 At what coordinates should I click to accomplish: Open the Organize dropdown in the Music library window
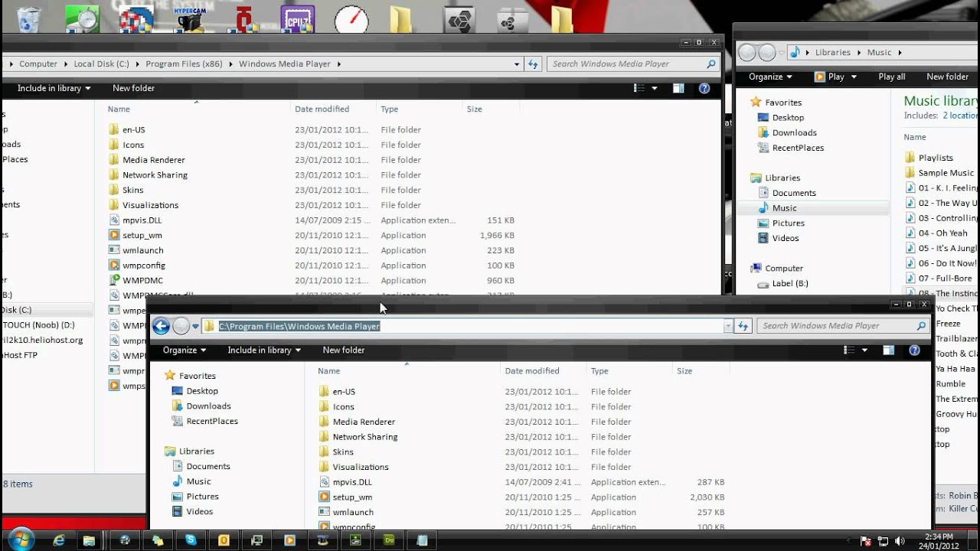point(771,77)
